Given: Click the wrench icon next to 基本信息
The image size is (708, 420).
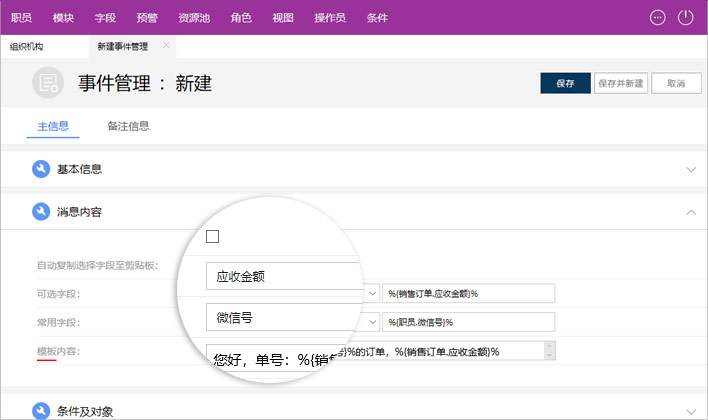Looking at the screenshot, I should point(41,169).
